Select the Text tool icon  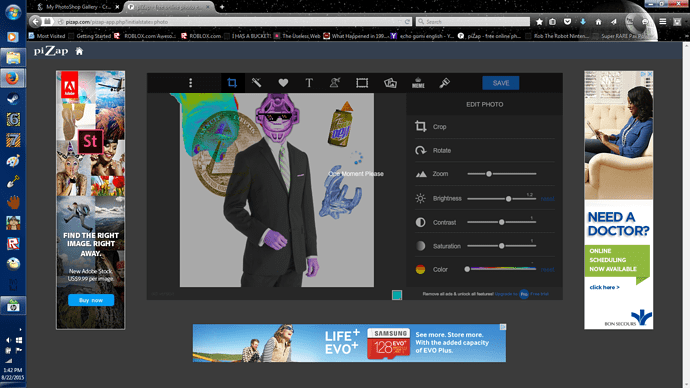(x=309, y=83)
